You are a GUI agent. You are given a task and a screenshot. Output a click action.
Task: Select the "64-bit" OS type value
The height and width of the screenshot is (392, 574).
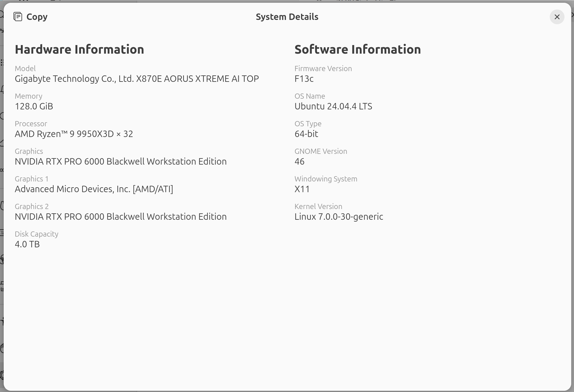point(306,134)
